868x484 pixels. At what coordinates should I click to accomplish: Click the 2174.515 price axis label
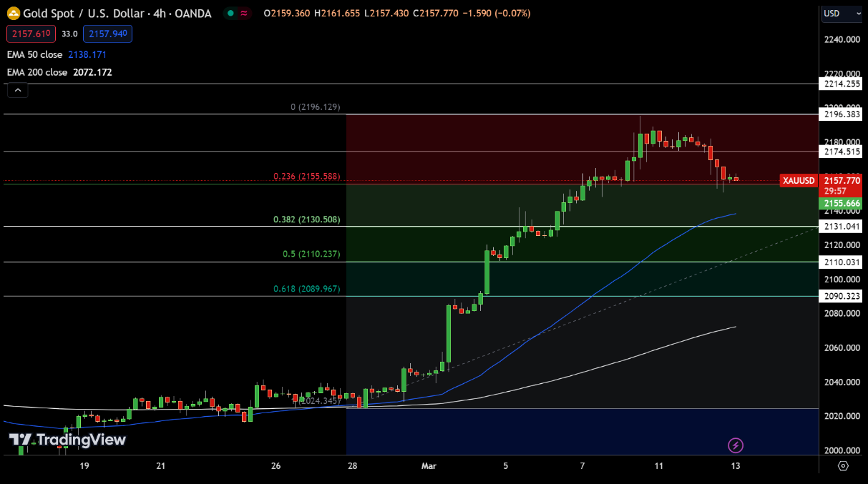(x=841, y=152)
